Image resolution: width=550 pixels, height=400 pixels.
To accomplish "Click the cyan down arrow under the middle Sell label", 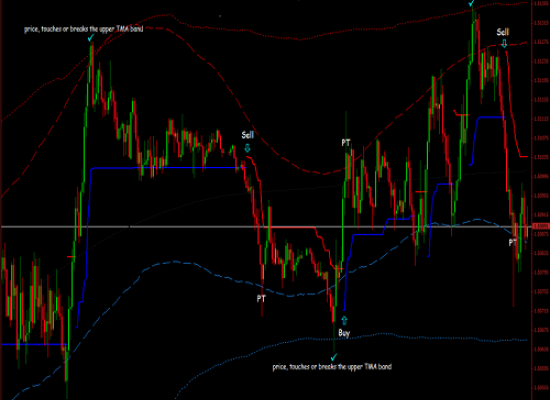I will pyautogui.click(x=247, y=148).
